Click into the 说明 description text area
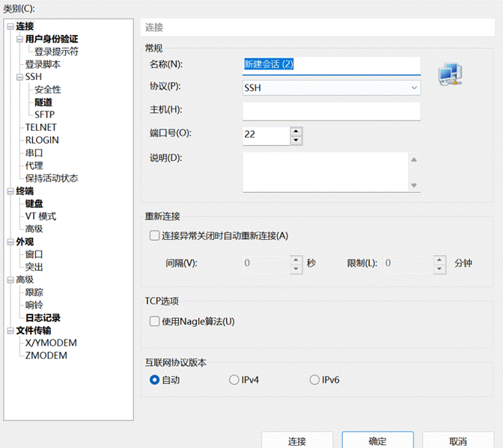The height and width of the screenshot is (448, 503). (x=326, y=172)
